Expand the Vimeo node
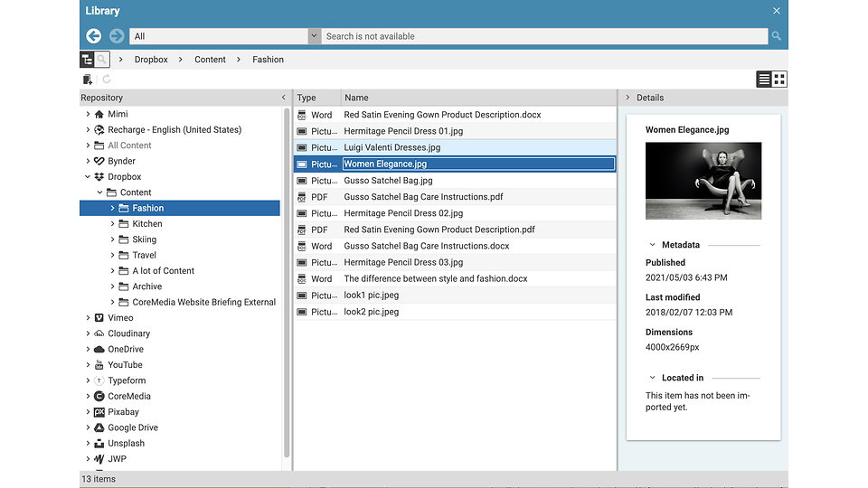Screen dimensions: 868x488 pos(88,317)
